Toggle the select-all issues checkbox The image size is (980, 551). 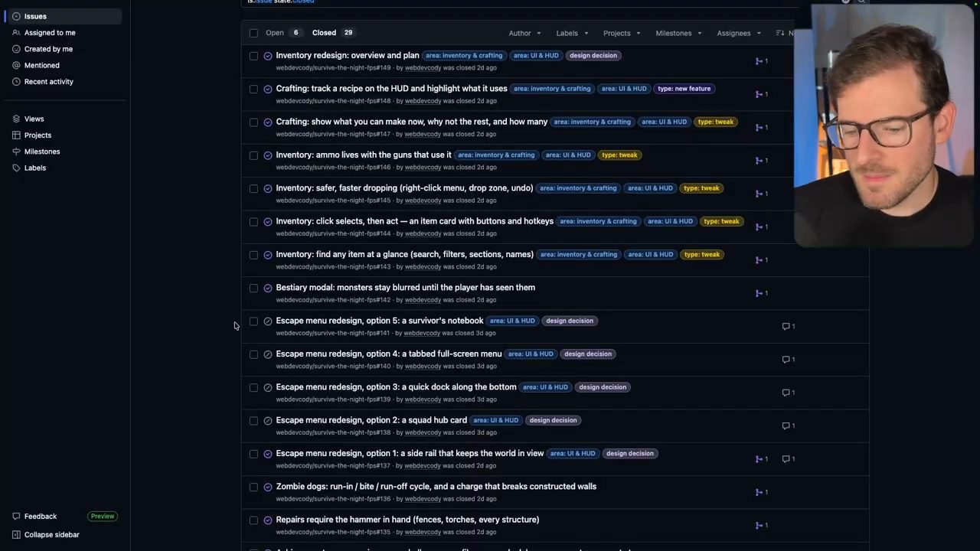point(253,33)
